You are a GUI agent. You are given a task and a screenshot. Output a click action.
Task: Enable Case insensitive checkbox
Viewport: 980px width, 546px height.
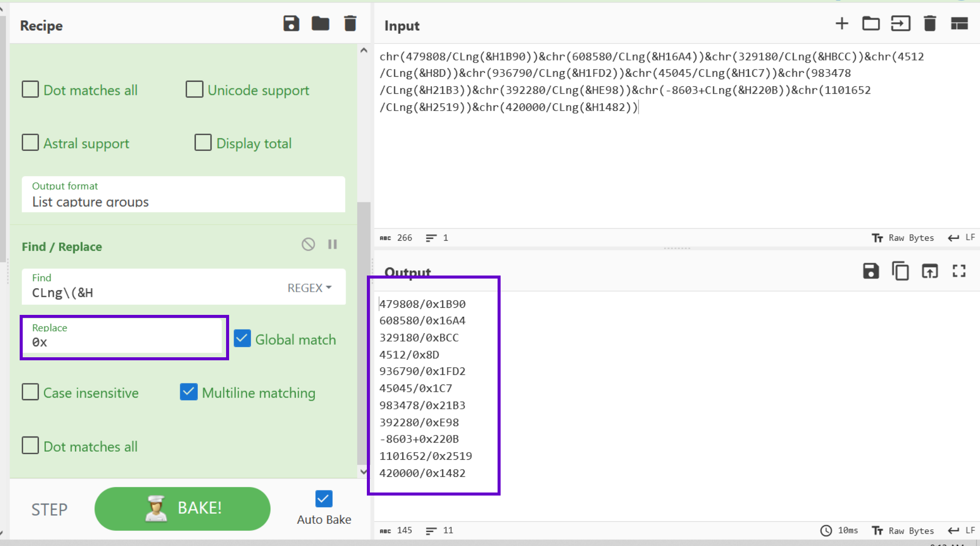coord(31,392)
